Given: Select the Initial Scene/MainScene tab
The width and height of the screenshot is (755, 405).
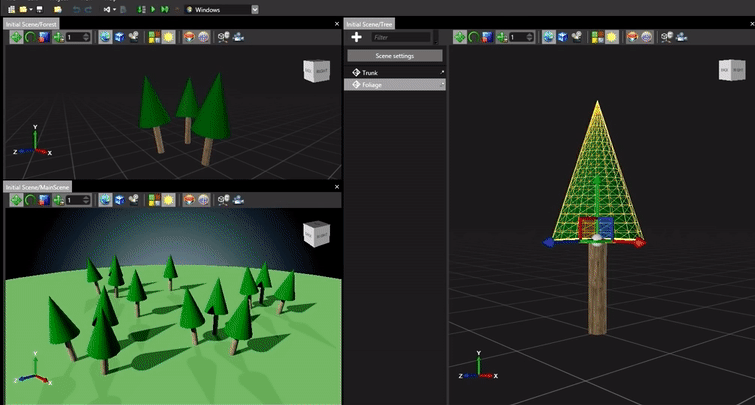Looking at the screenshot, I should point(37,187).
